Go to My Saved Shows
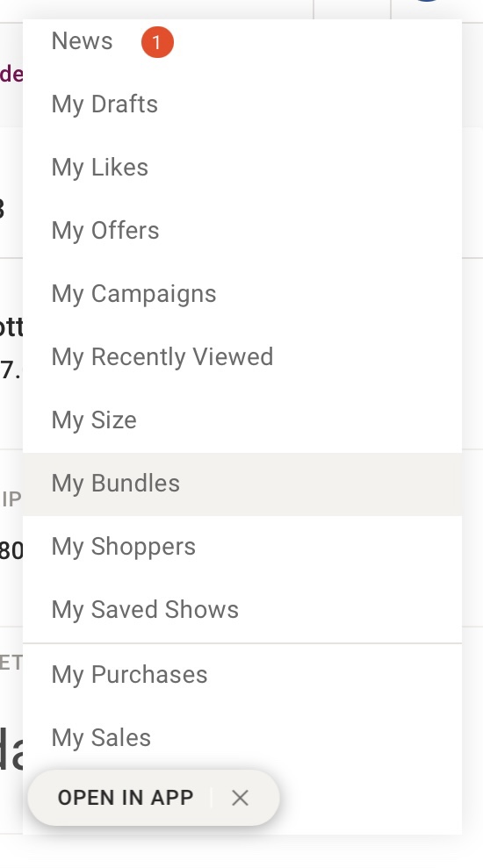Image resolution: width=483 pixels, height=868 pixels. tap(242, 611)
